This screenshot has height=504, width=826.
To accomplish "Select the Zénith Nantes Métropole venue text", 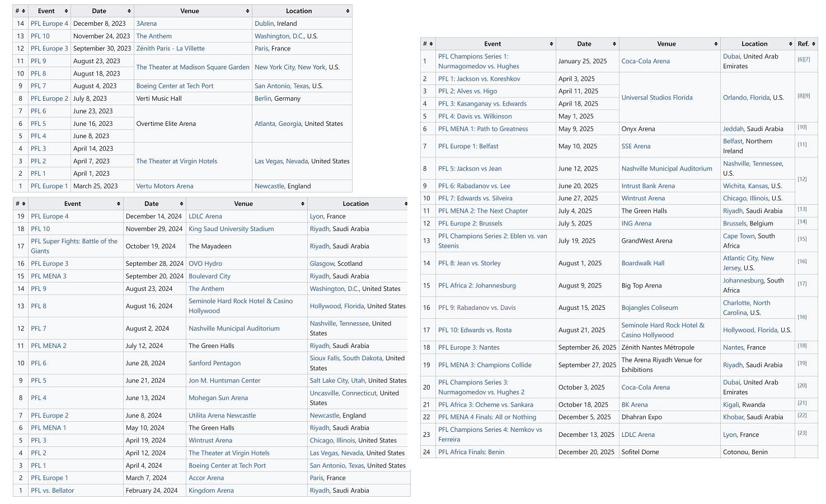I will (658, 347).
